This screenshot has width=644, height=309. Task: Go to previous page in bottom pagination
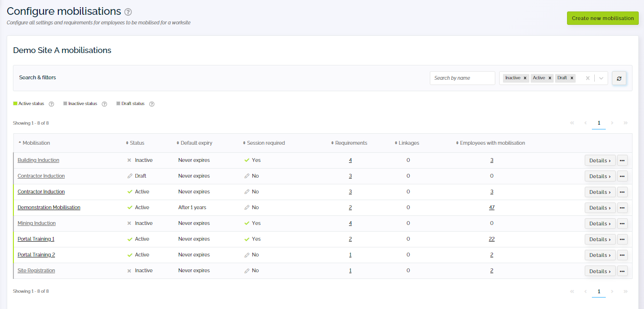[585, 291]
